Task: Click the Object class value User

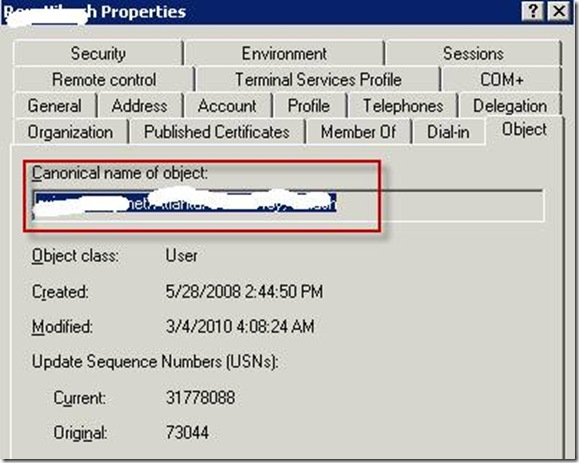Action: click(181, 255)
